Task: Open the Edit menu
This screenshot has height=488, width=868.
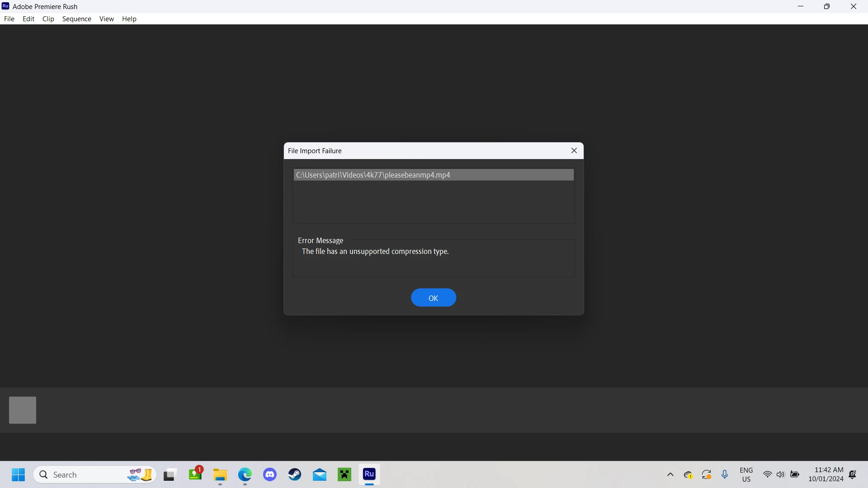Action: [x=28, y=19]
